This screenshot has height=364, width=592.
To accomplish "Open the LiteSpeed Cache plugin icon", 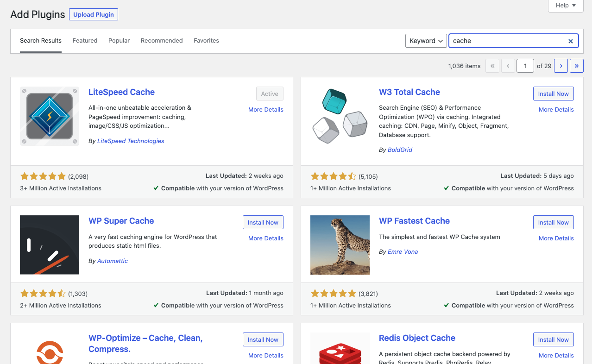I will click(x=50, y=116).
